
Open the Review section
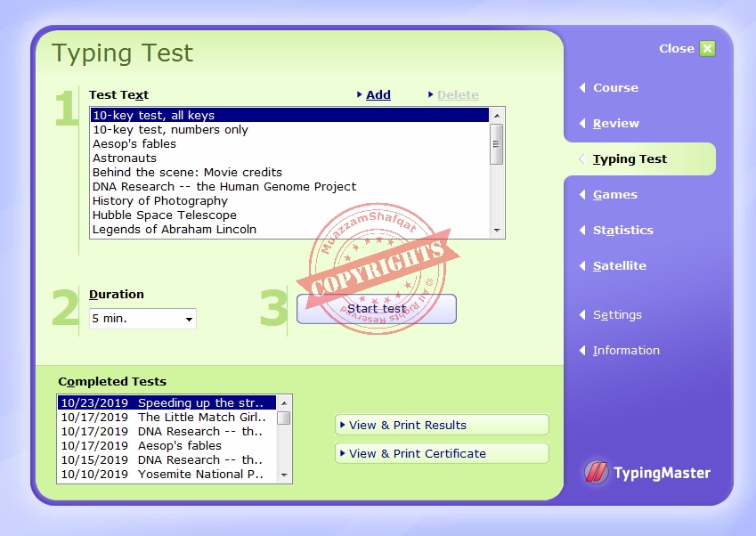point(614,123)
